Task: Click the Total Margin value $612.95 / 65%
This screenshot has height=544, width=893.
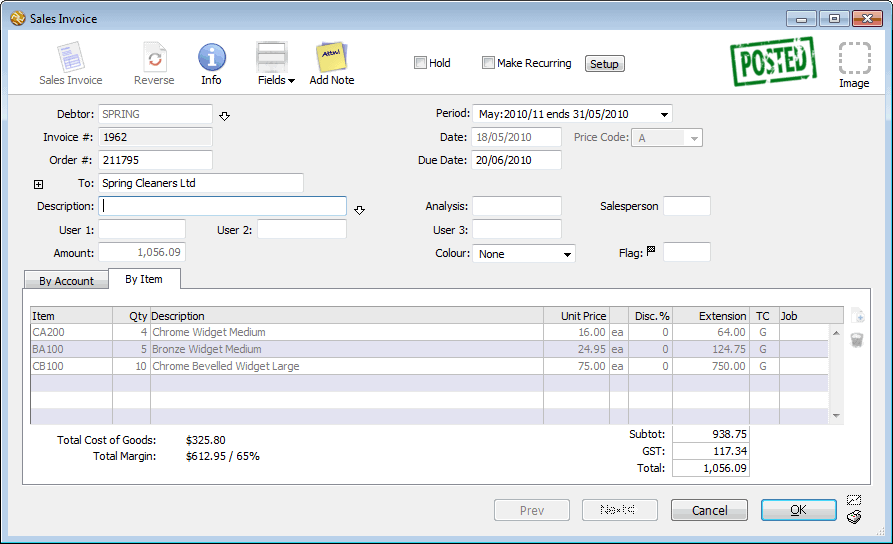Action: click(x=223, y=456)
